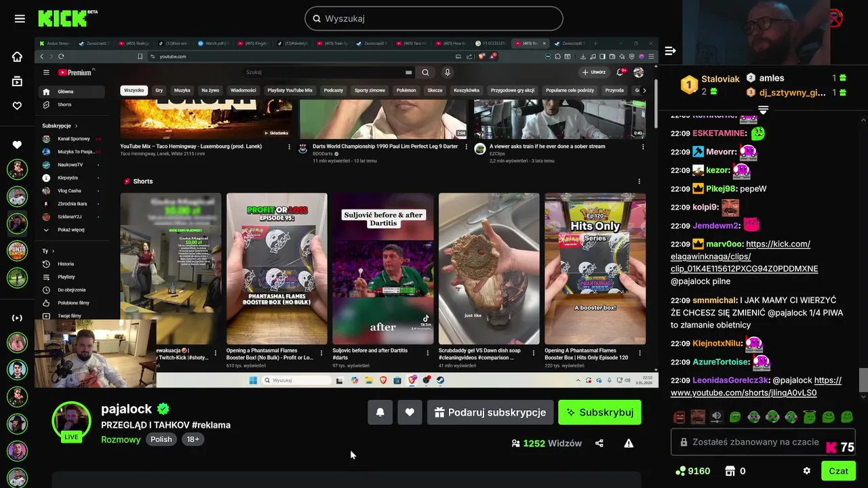This screenshot has width=868, height=488.
Task: Share the stream with the share icon
Action: click(599, 443)
